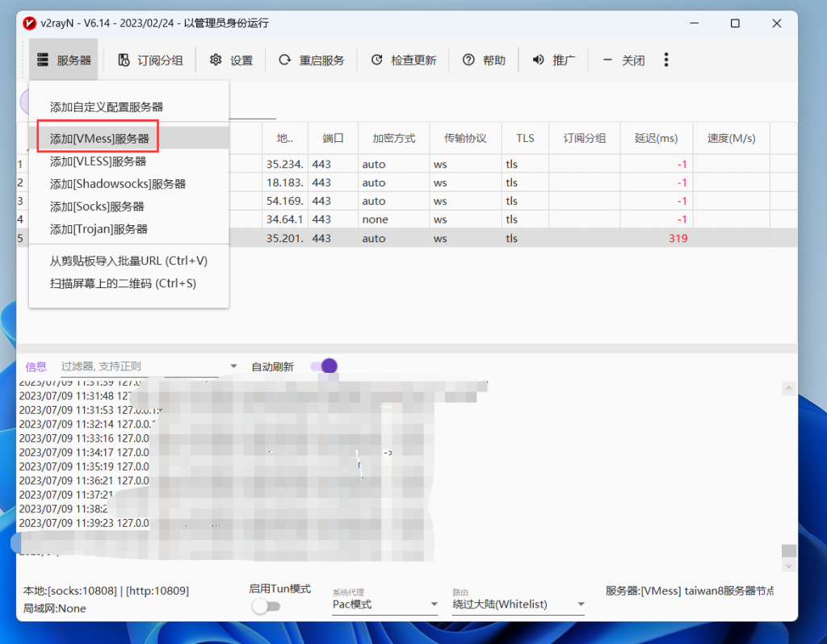Viewport: 827px width, 644px height.
Task: Click the 信息 log label
Action: coord(36,367)
